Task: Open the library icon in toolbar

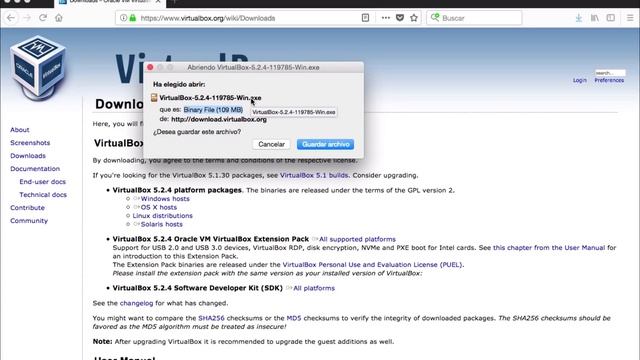Action: click(x=595, y=18)
